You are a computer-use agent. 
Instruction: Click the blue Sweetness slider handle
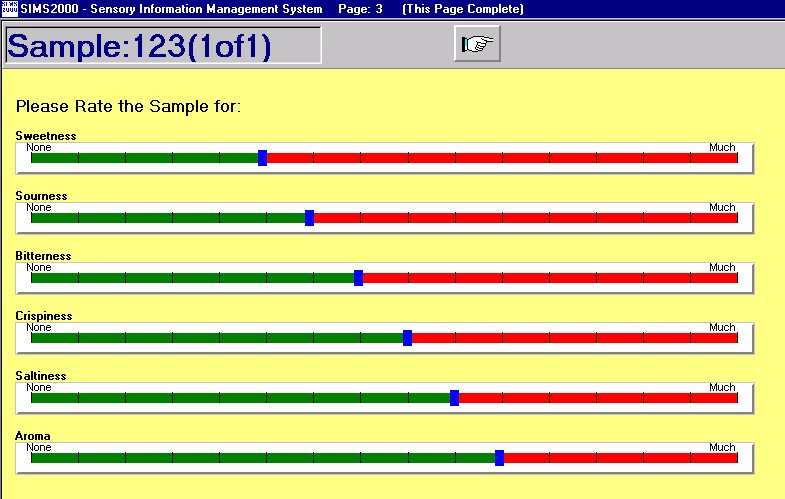(262, 158)
